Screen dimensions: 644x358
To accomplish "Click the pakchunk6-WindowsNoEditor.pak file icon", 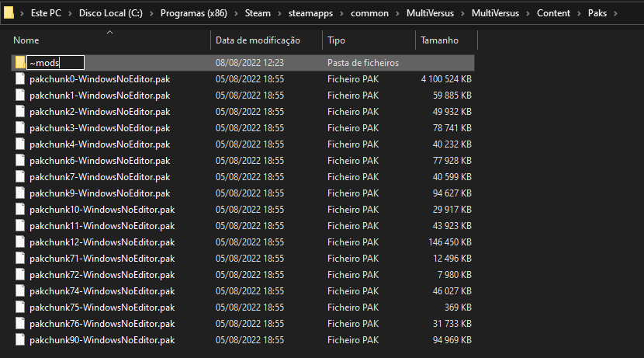I will coord(20,160).
